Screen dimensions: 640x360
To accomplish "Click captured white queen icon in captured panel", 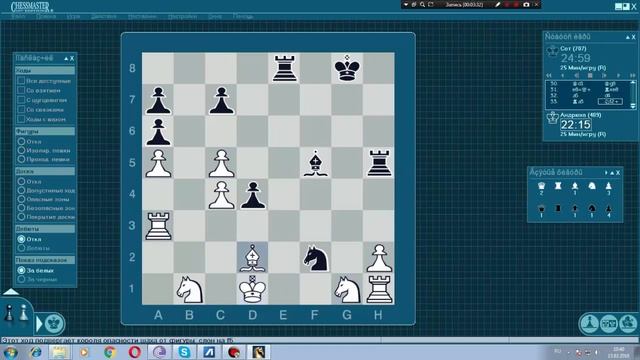I will pyautogui.click(x=541, y=186).
